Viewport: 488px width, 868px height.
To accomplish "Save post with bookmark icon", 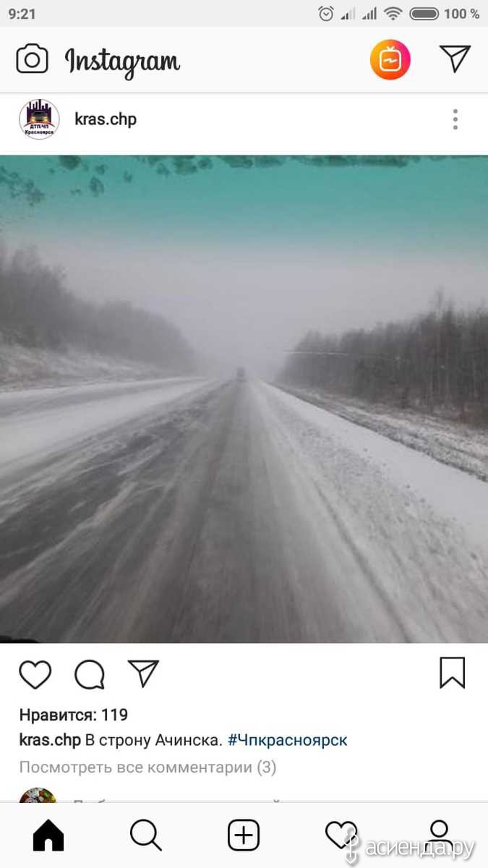I will (x=453, y=673).
